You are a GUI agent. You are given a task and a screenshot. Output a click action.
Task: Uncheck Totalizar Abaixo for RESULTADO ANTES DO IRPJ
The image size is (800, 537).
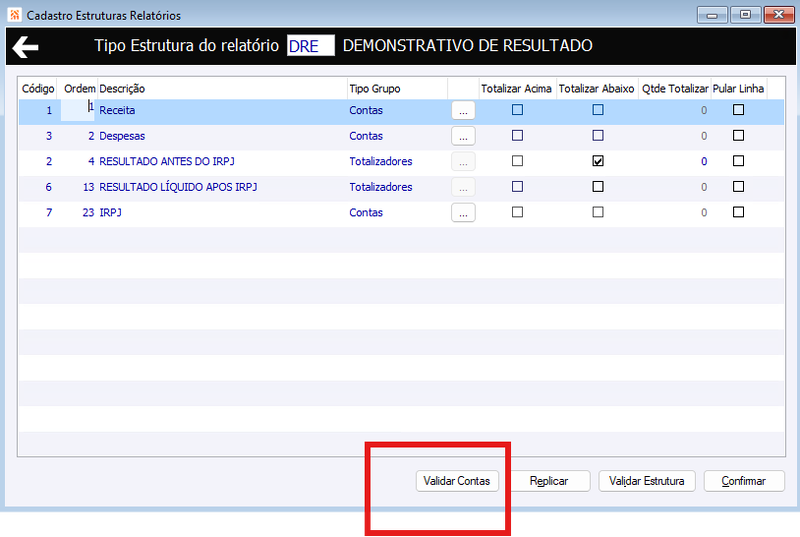click(x=598, y=161)
